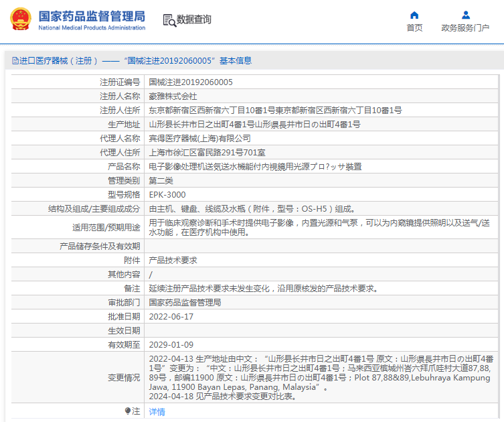
Task: Click the 变更情况 label
Action: click(x=124, y=378)
